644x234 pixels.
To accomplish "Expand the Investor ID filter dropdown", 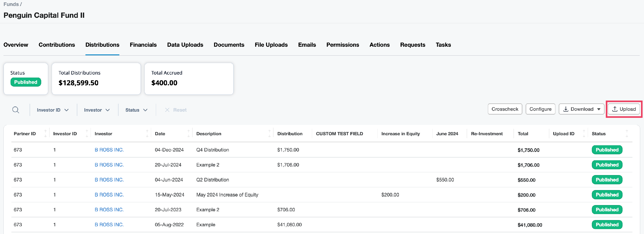I will click(53, 110).
